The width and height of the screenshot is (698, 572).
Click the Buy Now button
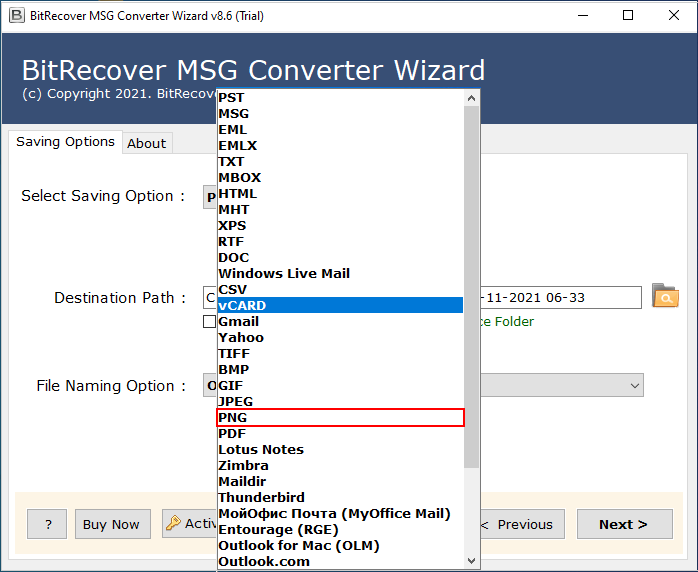[113, 524]
